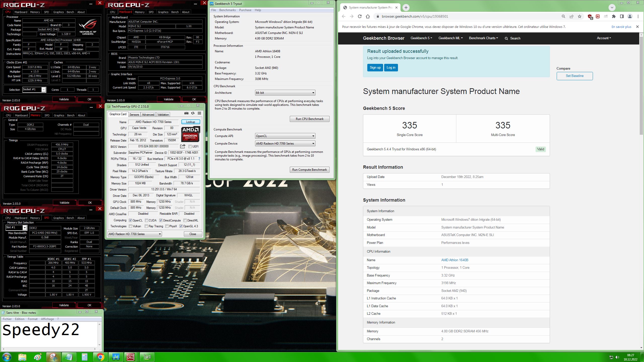Image resolution: width=644 pixels, height=362 pixels.
Task: Toggle the OpenCL checkbox in GPU-Z
Action: point(130,220)
